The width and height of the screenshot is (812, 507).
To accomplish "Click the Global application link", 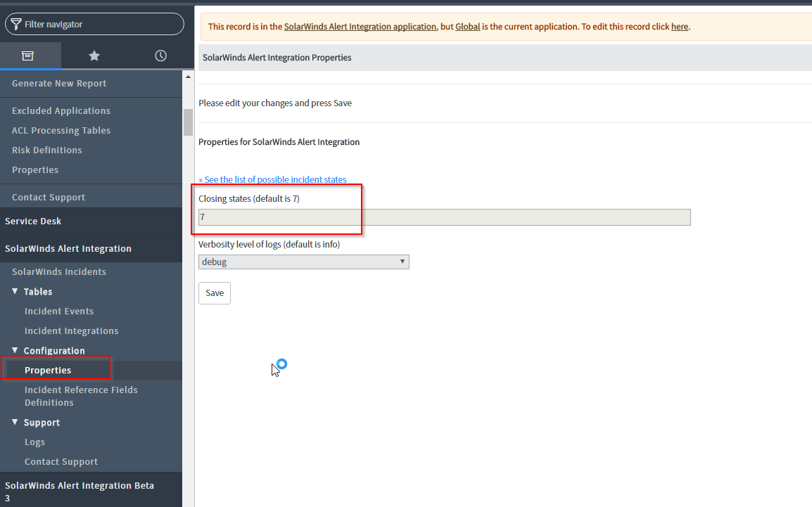I will (468, 27).
